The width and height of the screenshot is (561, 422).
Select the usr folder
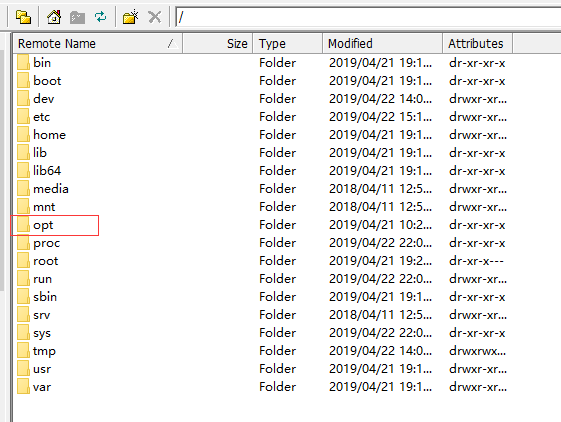(42, 369)
